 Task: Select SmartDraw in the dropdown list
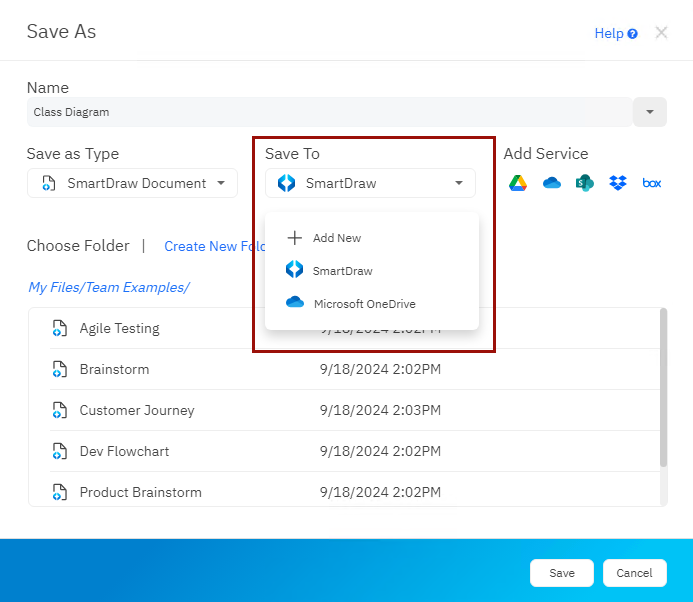[341, 270]
